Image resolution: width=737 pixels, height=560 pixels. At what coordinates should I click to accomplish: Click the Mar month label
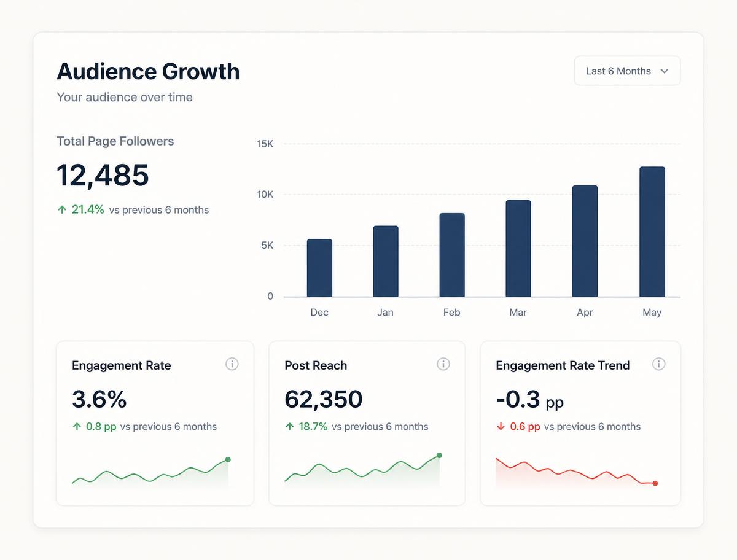pos(518,313)
